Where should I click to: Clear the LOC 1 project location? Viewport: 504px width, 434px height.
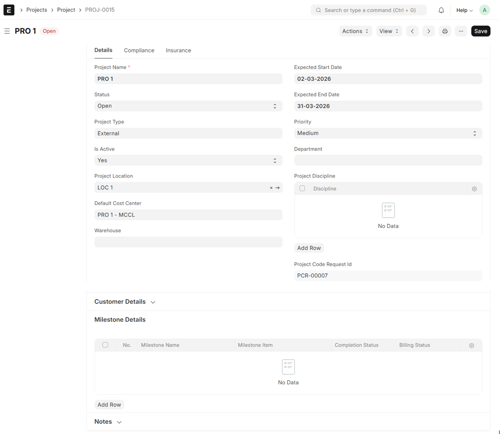[x=271, y=188]
